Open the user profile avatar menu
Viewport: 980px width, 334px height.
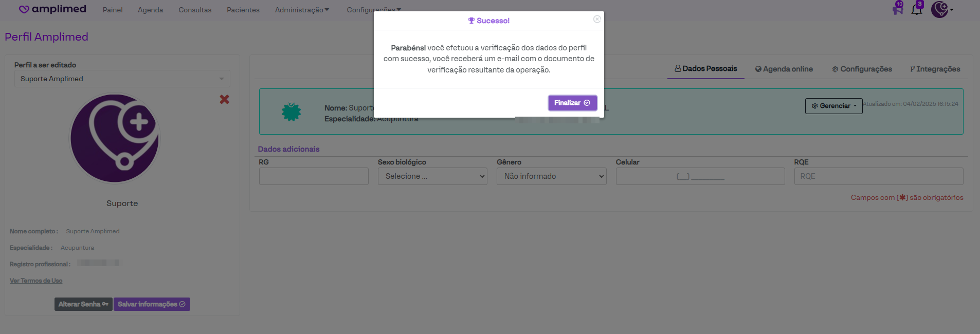941,9
